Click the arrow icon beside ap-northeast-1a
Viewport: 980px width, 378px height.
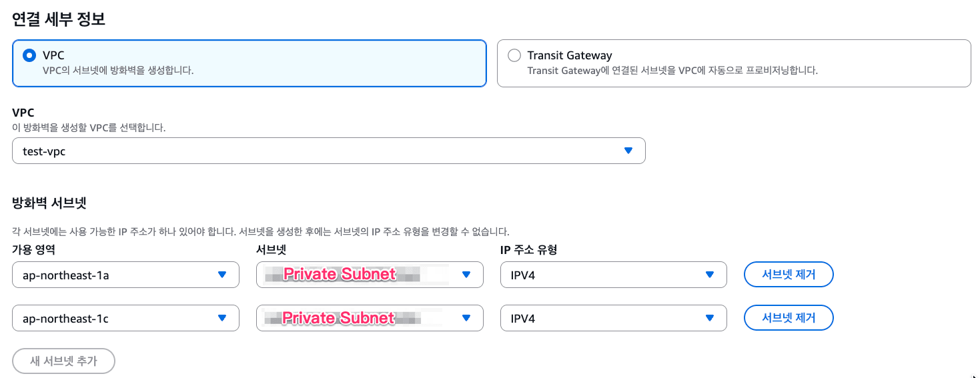pos(222,275)
